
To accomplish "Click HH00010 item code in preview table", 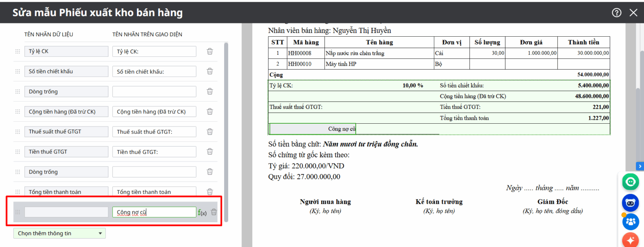I will [x=299, y=64].
